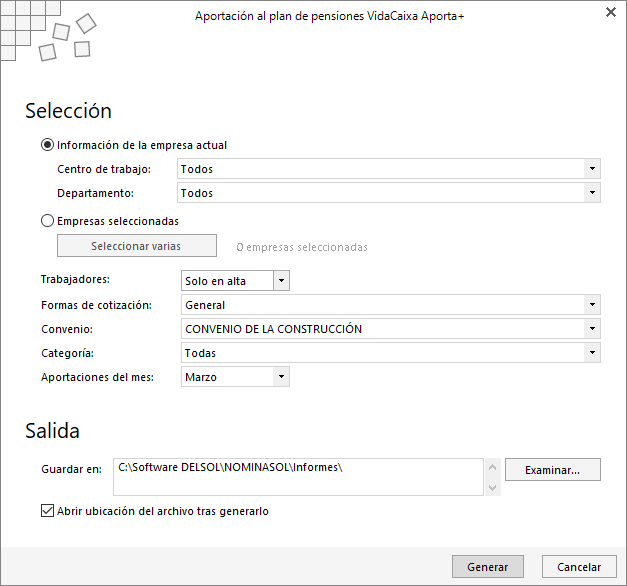Open the Convenio dropdown list
Viewport: 627px width, 586px height.
(x=391, y=329)
